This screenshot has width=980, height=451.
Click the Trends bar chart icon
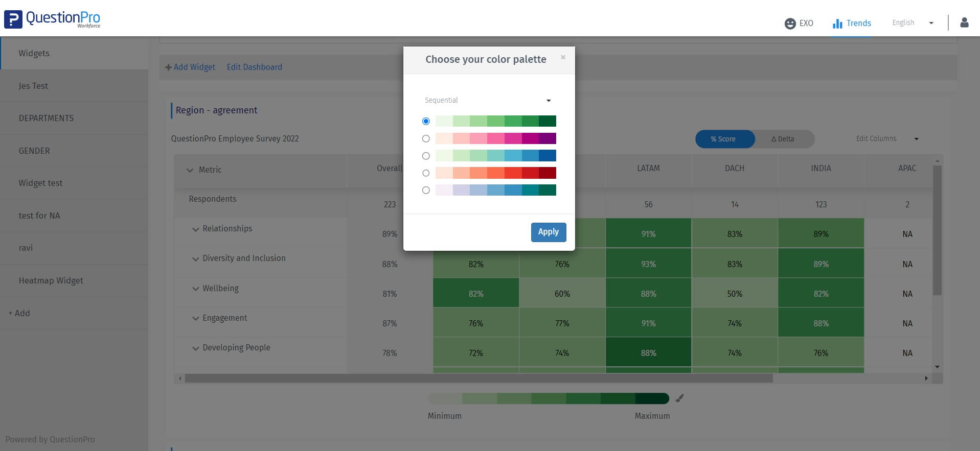[837, 23]
